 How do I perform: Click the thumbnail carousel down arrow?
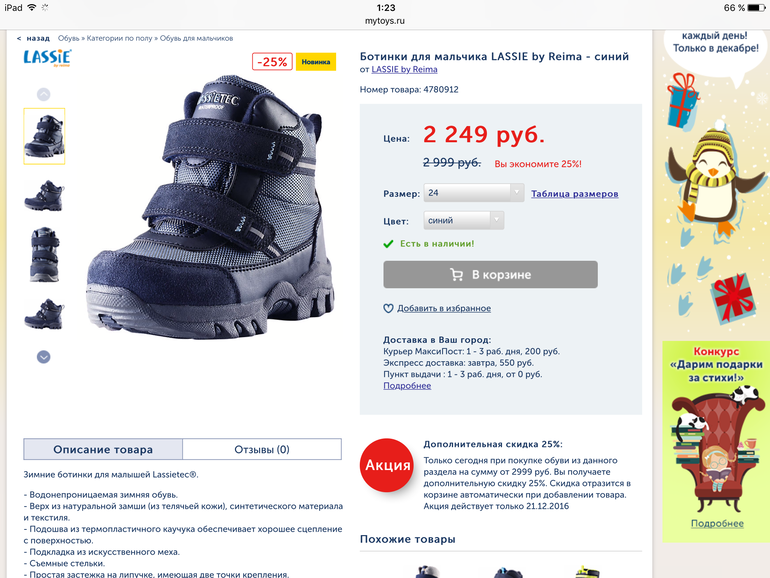[x=44, y=357]
